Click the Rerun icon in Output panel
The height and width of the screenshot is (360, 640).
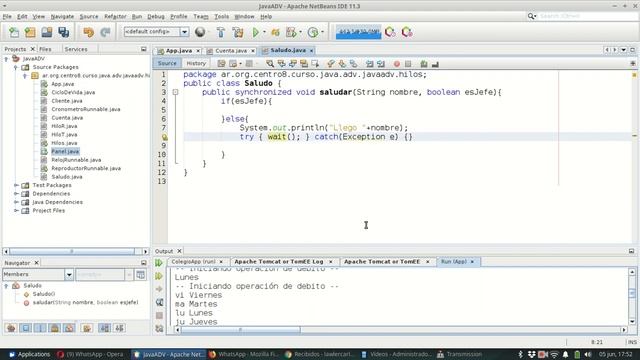[159, 263]
